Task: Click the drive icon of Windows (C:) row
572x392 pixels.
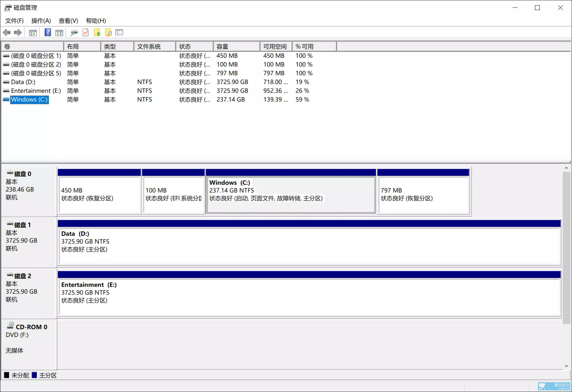Action: click(x=6, y=100)
